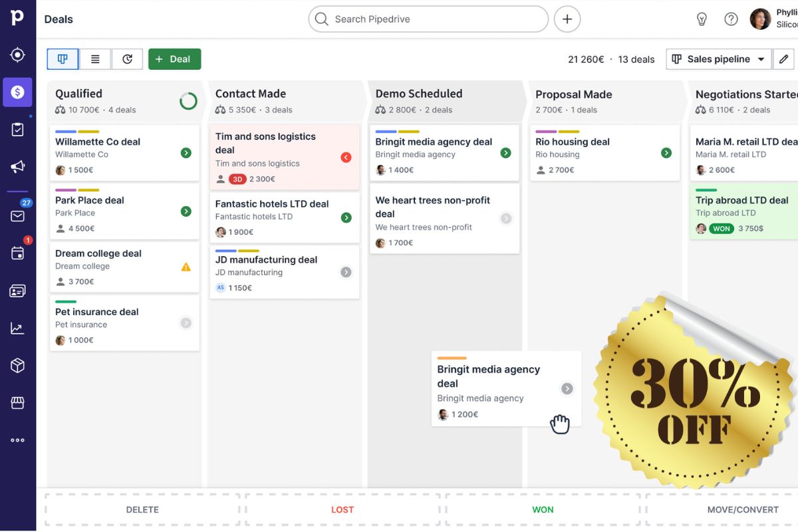Image resolution: width=798 pixels, height=532 pixels.
Task: Click the quick add plus button in header
Action: [x=567, y=19]
